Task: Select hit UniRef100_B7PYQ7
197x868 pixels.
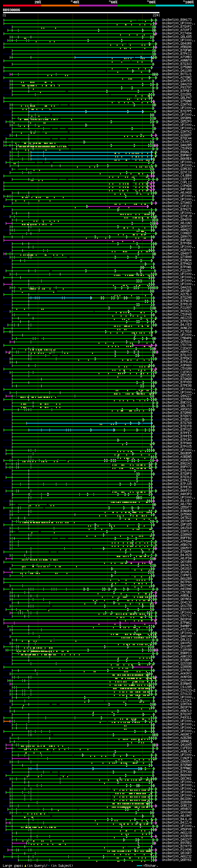Action: click(176, 430)
